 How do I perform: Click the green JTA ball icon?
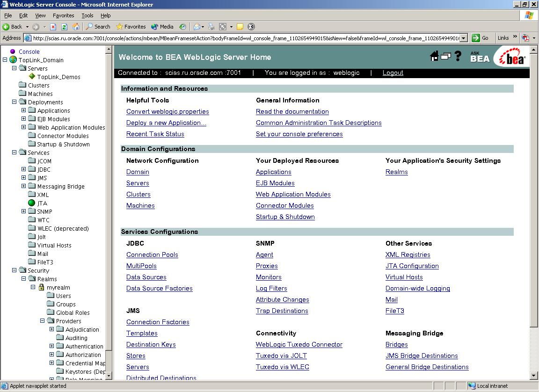tap(32, 203)
